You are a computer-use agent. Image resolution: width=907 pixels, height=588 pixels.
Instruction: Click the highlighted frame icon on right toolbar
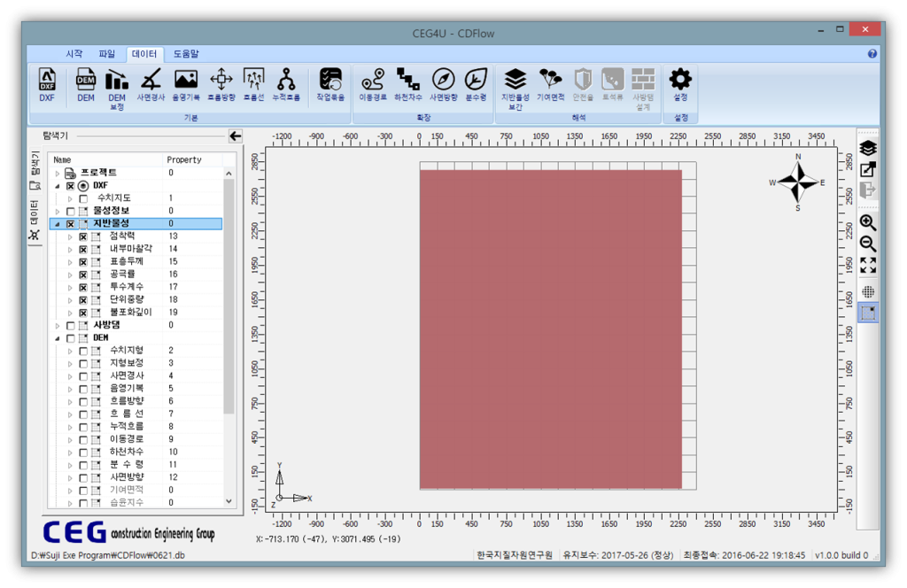[868, 313]
